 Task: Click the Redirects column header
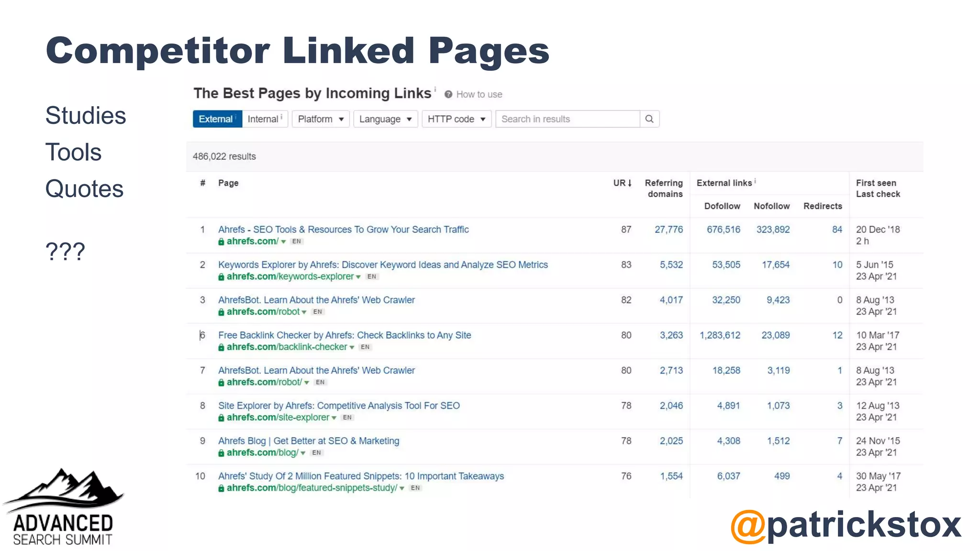823,206
